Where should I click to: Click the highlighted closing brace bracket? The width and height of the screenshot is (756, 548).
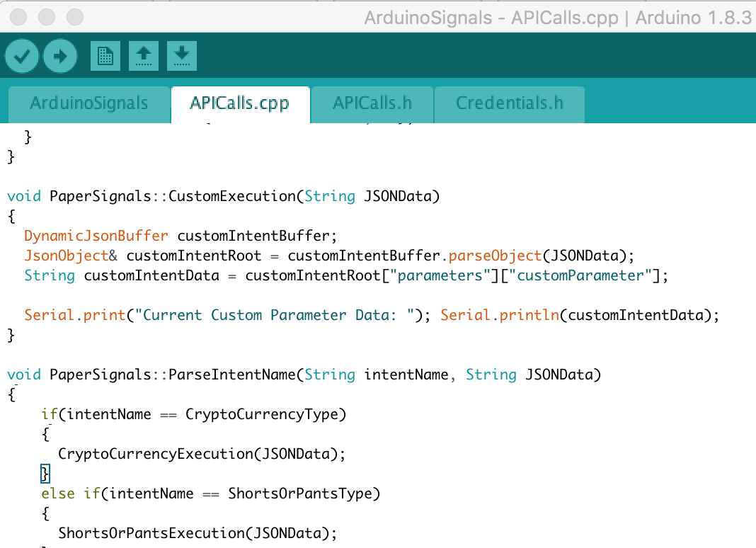point(45,474)
